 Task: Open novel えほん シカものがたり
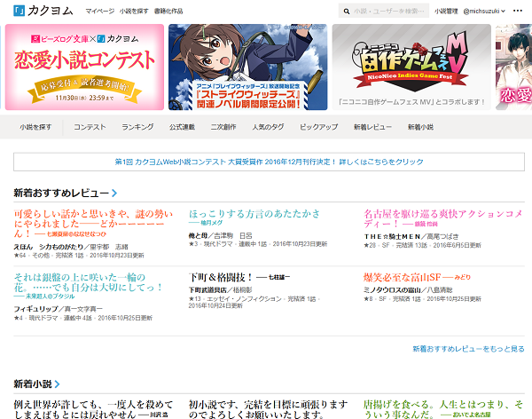coord(50,247)
